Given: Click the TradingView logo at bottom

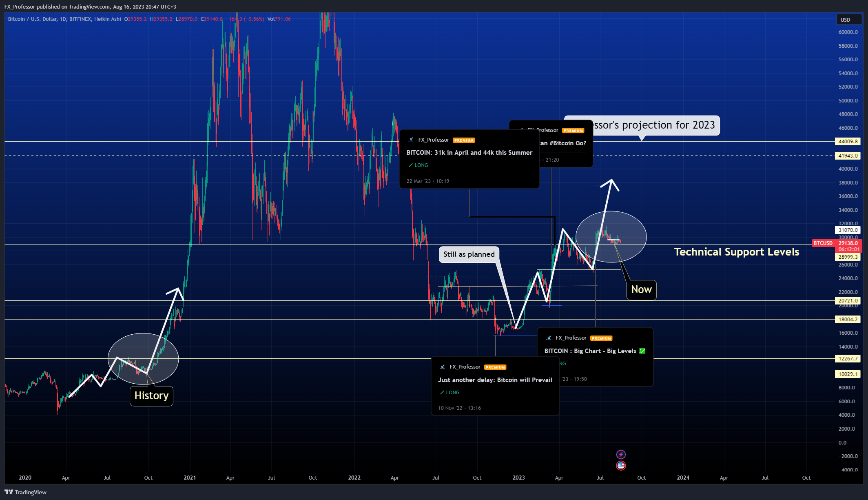Looking at the screenshot, I should pos(26,492).
